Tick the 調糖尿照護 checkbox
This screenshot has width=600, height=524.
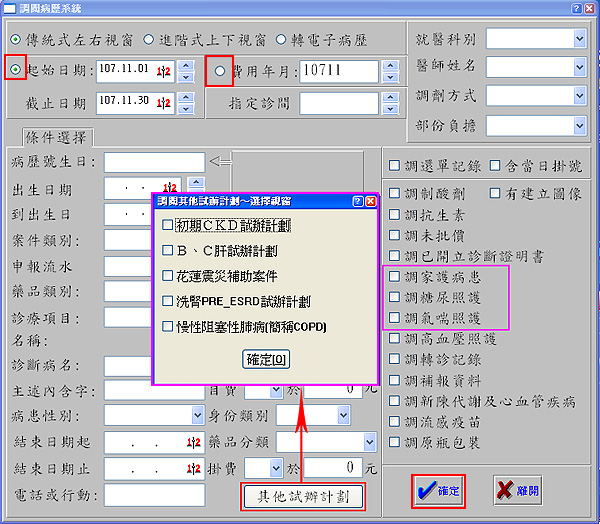(395, 297)
